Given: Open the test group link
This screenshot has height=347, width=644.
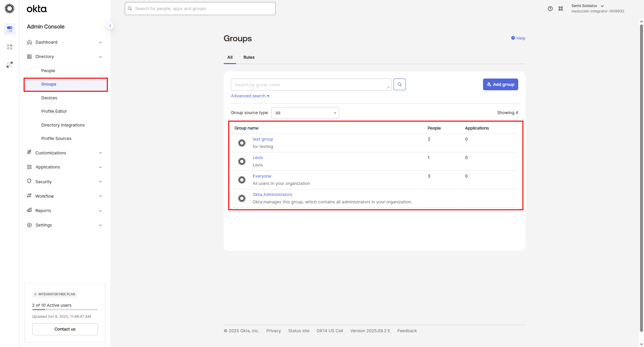Looking at the screenshot, I should [x=263, y=139].
